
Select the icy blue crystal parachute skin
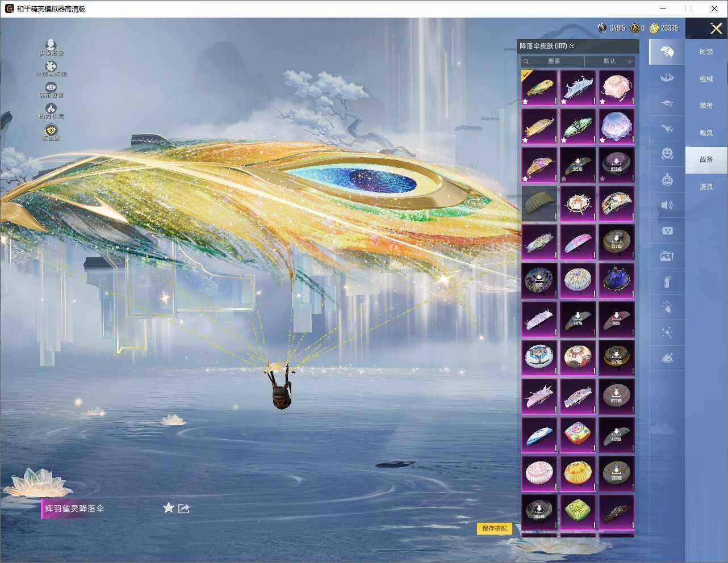(x=578, y=88)
